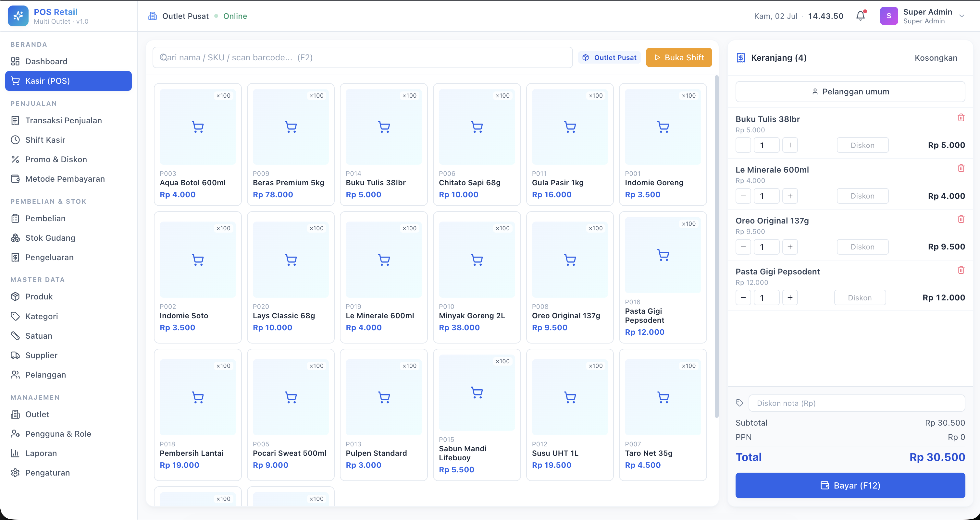Image resolution: width=980 pixels, height=520 pixels.
Task: Open Supplier list
Action: click(68, 355)
